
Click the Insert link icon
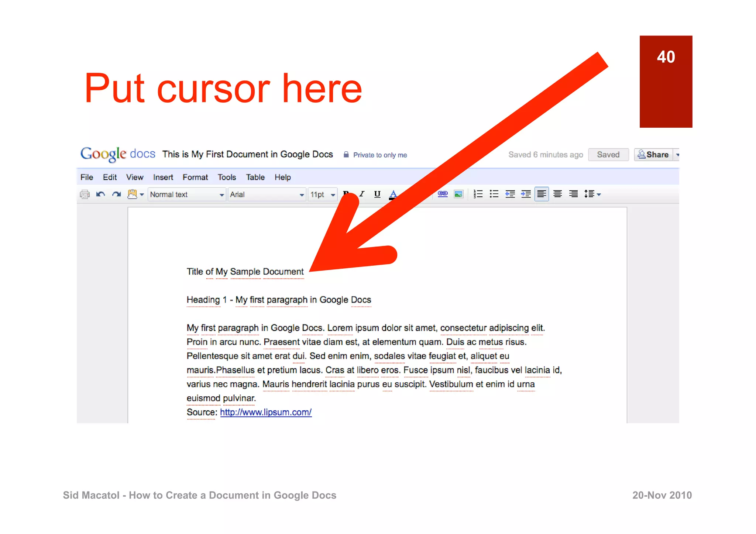tap(443, 194)
